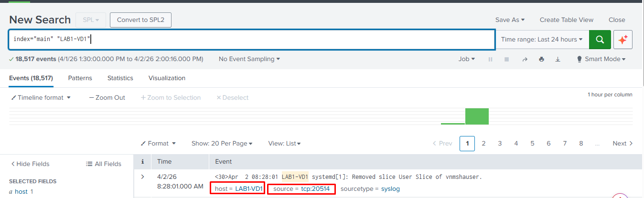The image size is (644, 198).
Task: Open the No Event Sampling dropdown
Action: pos(249,59)
